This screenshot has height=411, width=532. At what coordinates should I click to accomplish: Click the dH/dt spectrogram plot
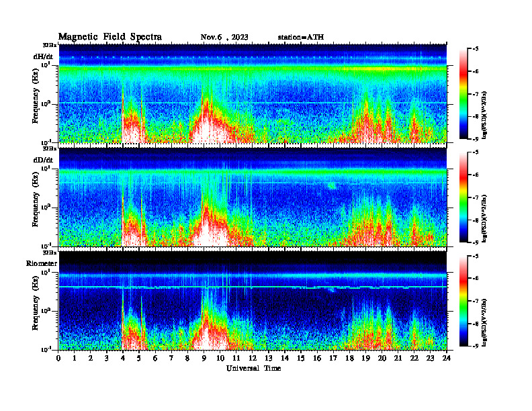(253, 93)
